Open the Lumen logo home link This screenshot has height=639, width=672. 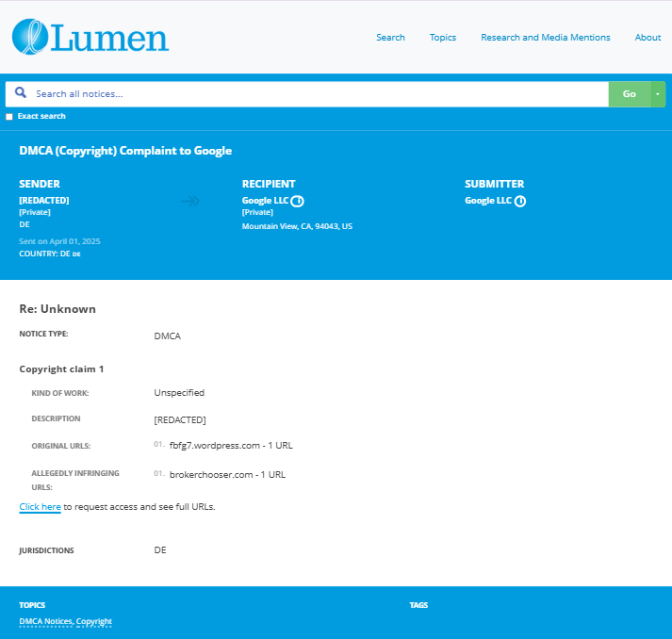coord(90,37)
